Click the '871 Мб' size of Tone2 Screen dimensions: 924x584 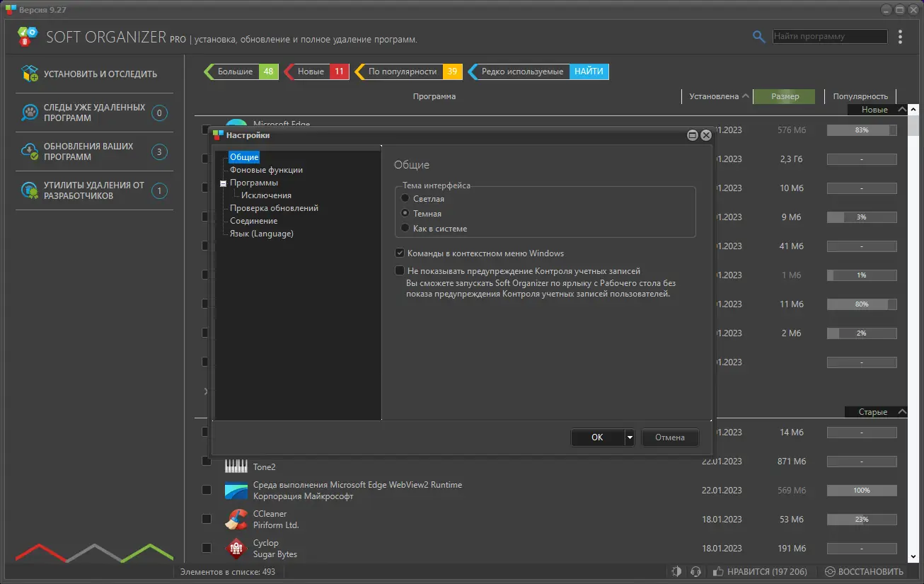point(792,462)
